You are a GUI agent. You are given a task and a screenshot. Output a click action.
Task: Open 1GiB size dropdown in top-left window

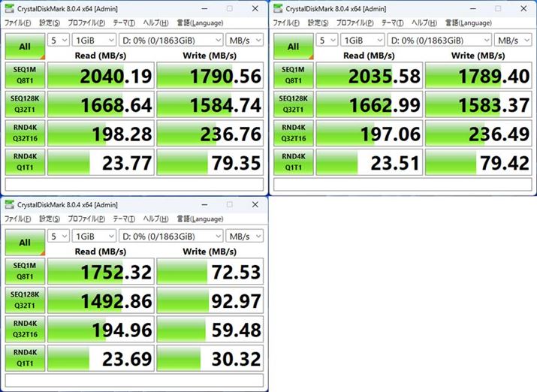pos(94,41)
